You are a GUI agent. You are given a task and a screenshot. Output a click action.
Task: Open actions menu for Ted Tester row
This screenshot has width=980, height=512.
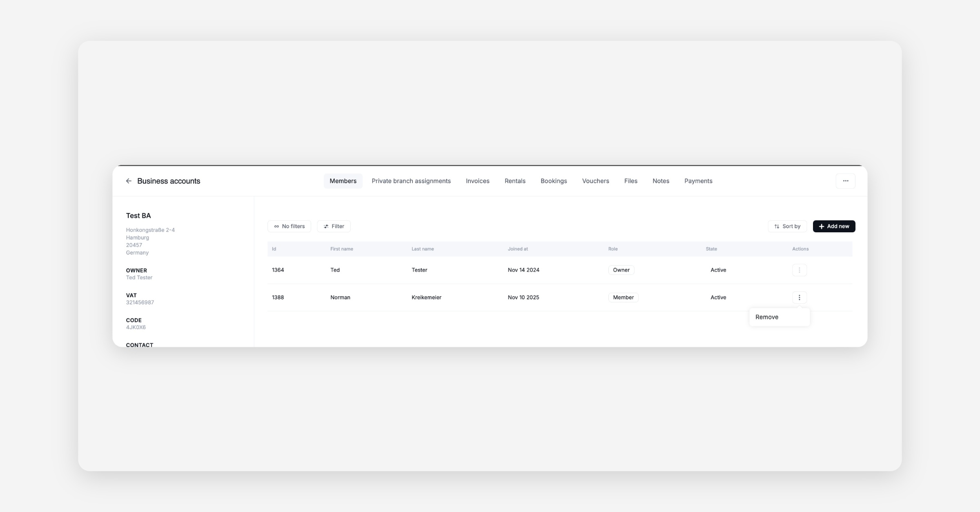point(799,270)
